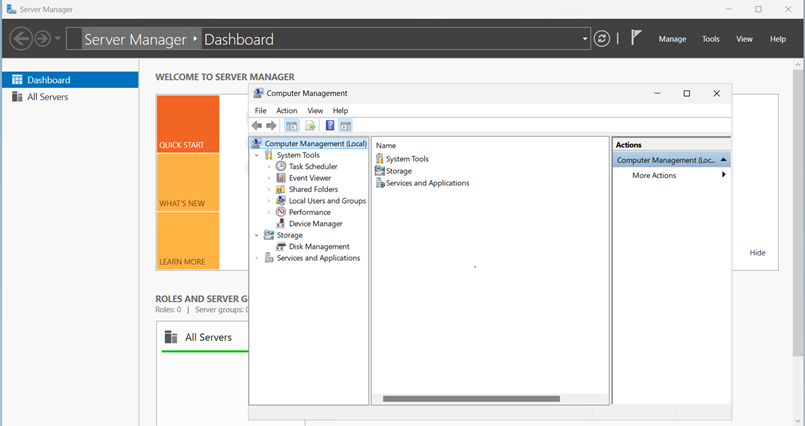Expand Local Users and Groups node

269,201
